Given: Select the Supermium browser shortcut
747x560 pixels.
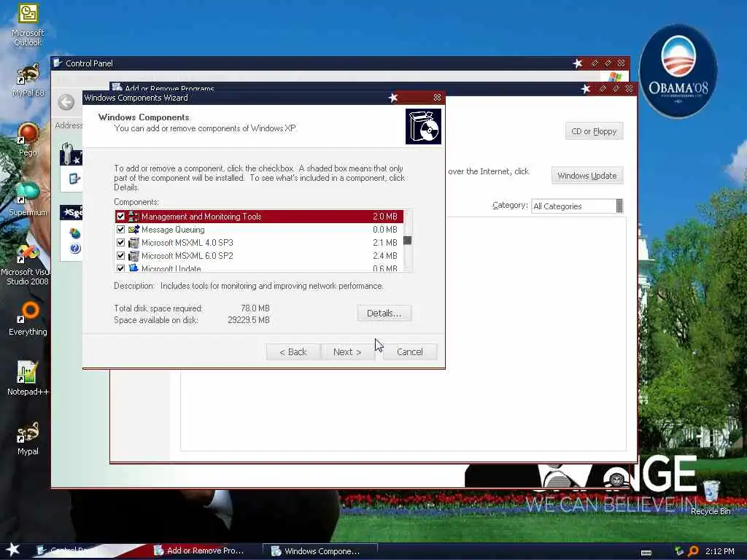Looking at the screenshot, I should coord(28,199).
